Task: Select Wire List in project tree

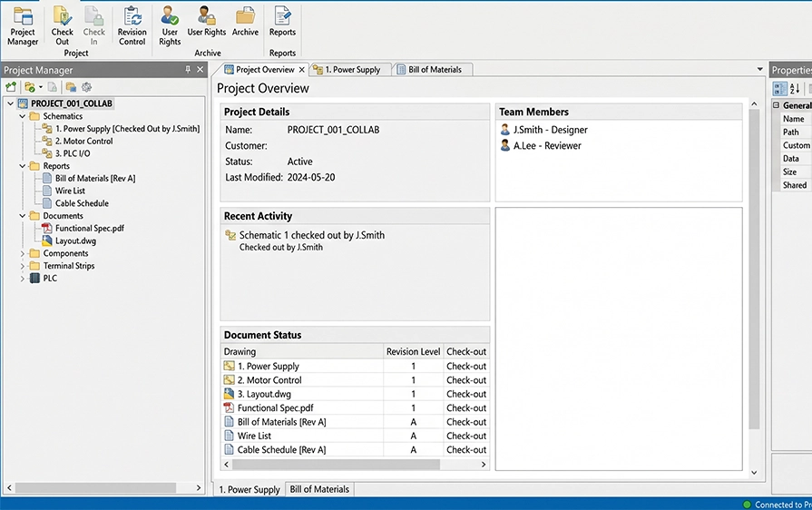Action: point(70,191)
